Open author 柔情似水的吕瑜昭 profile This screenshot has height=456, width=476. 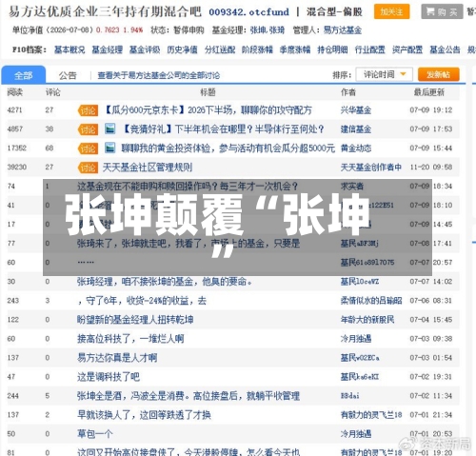[x=371, y=301]
